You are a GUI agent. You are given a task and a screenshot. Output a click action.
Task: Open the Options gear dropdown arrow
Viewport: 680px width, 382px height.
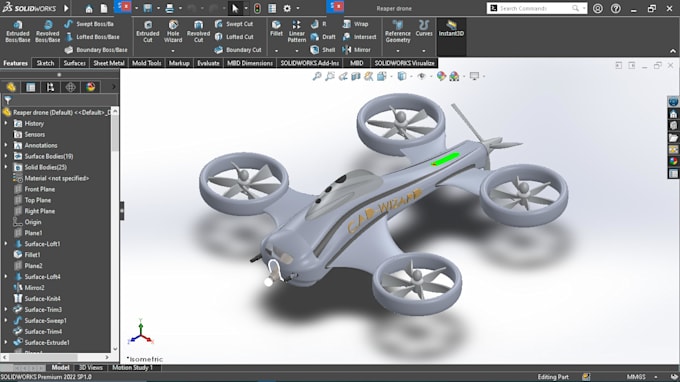298,8
